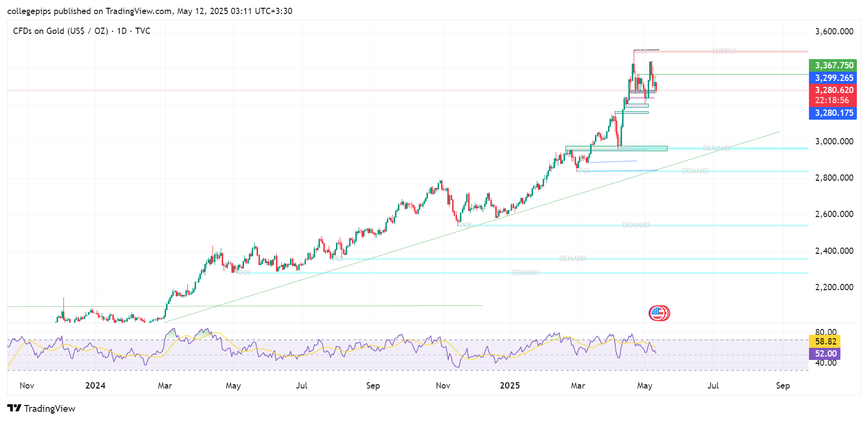Click the 3,000.000 price axis label
The height and width of the screenshot is (421, 868).
click(834, 141)
